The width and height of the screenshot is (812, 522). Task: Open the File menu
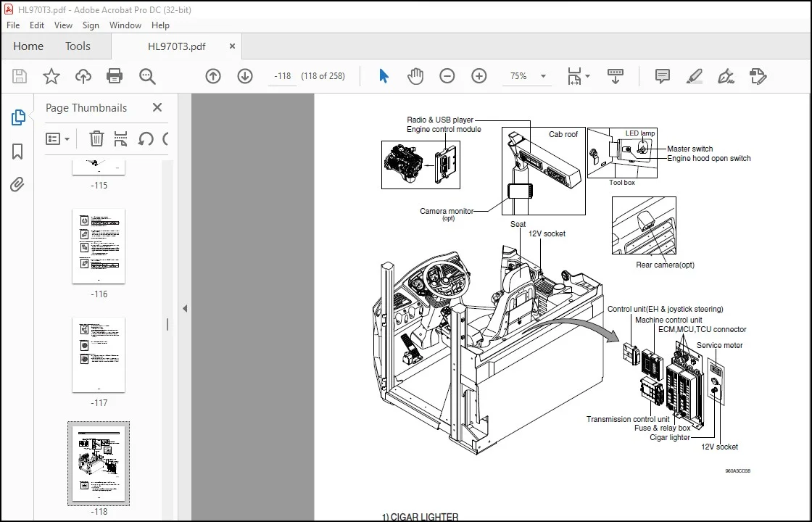13,25
